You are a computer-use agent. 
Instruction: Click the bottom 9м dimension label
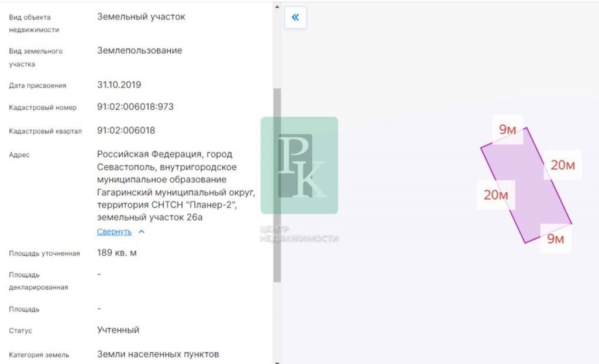pos(556,239)
